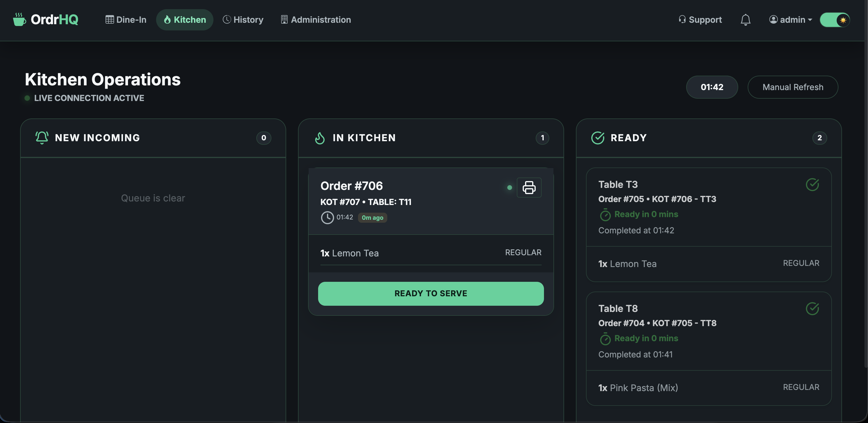868x423 pixels.
Task: Click the Order #706 title
Action: coord(352,186)
